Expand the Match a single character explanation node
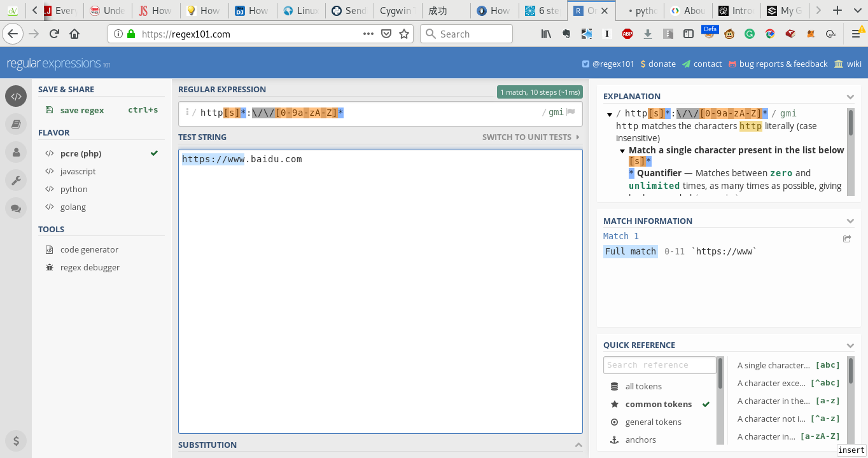 pyautogui.click(x=622, y=150)
